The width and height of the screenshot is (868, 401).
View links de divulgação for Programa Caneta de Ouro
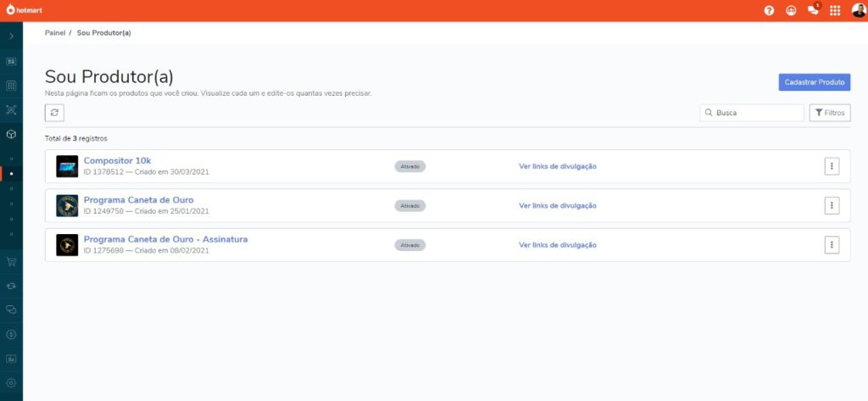(558, 205)
